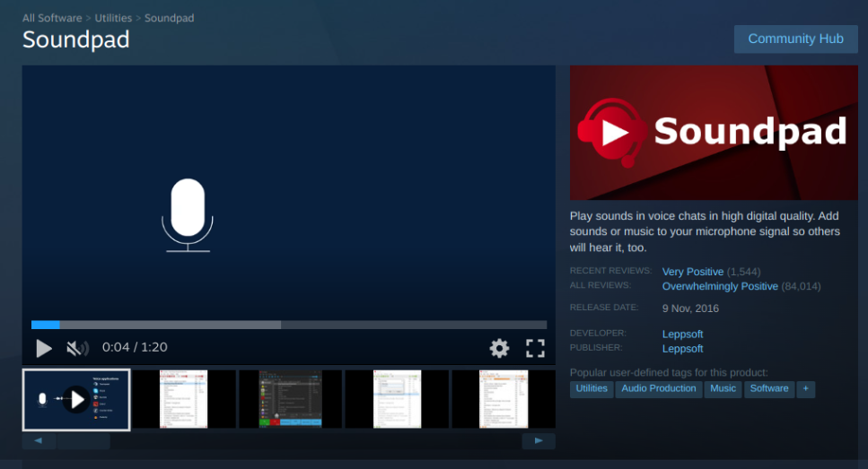Go to All Software breadcrumb
This screenshot has height=469, width=868.
click(x=52, y=18)
